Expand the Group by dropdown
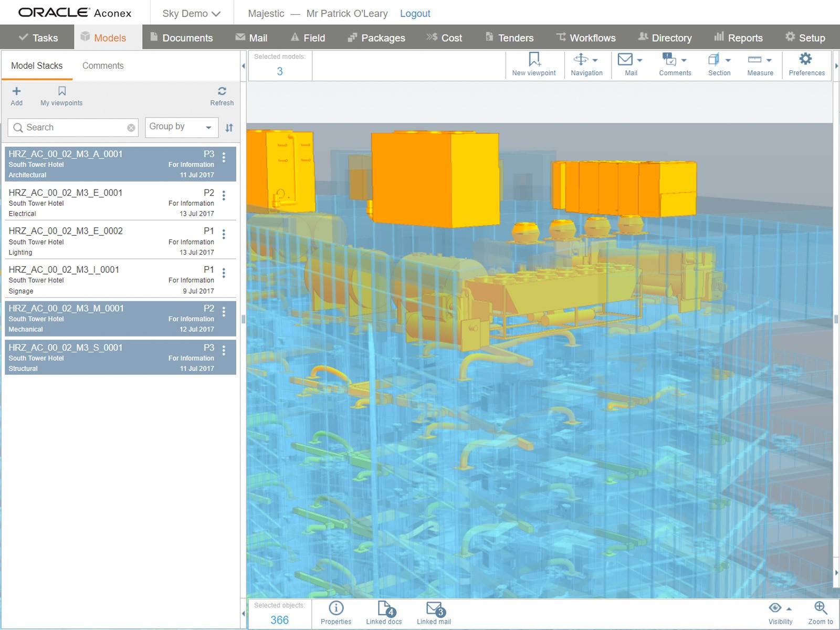Image resolution: width=840 pixels, height=630 pixels. (181, 127)
